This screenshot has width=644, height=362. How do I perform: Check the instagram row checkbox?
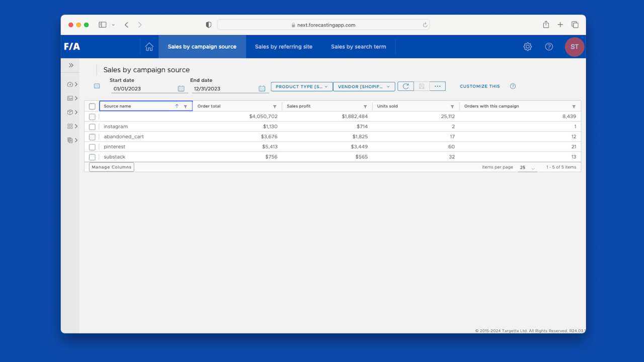click(92, 127)
